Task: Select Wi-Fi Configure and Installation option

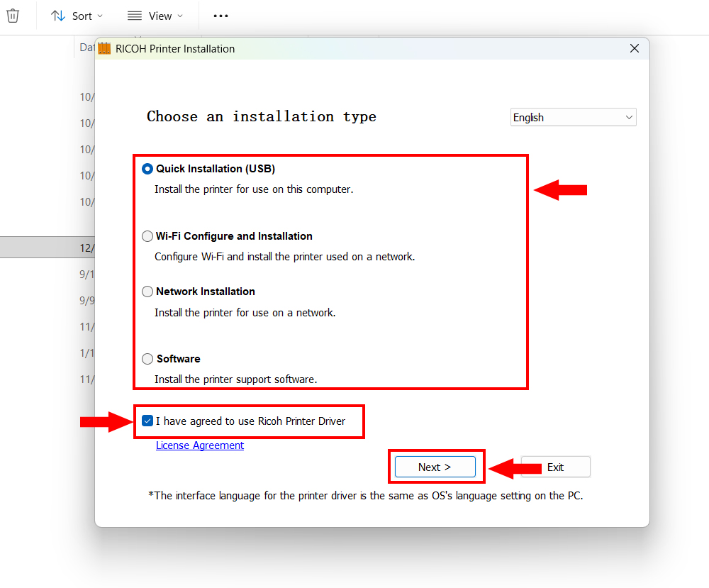Action: pyautogui.click(x=147, y=236)
